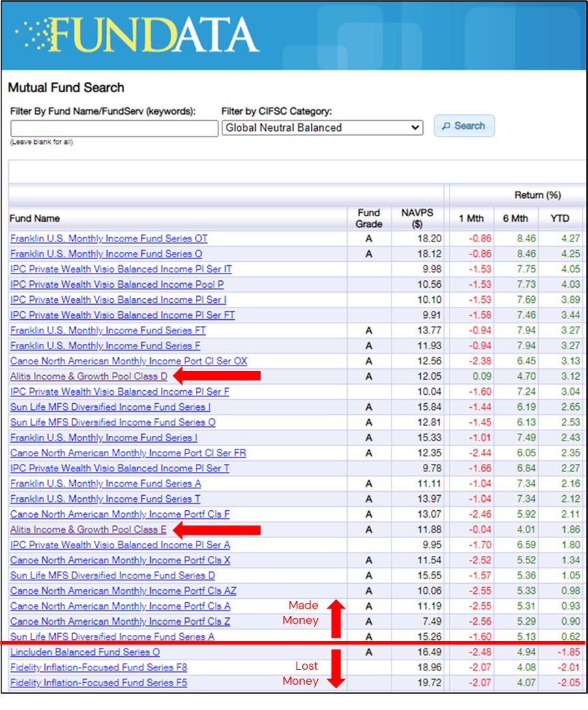The image size is (588, 710).
Task: Open Sun Life MFS Diversified Income Fund Series I
Action: pos(110,407)
